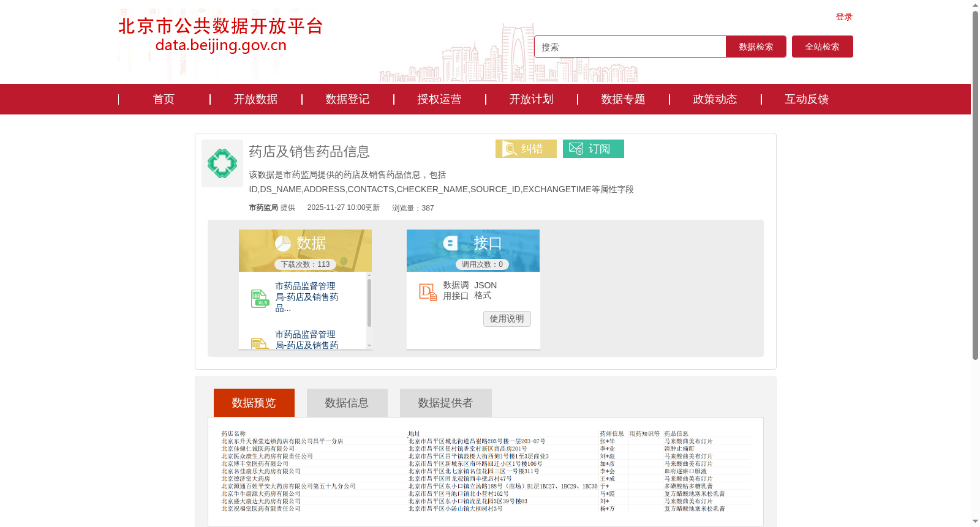The width and height of the screenshot is (980, 527).
Task: Switch to the 数据信息 tab
Action: click(x=347, y=403)
